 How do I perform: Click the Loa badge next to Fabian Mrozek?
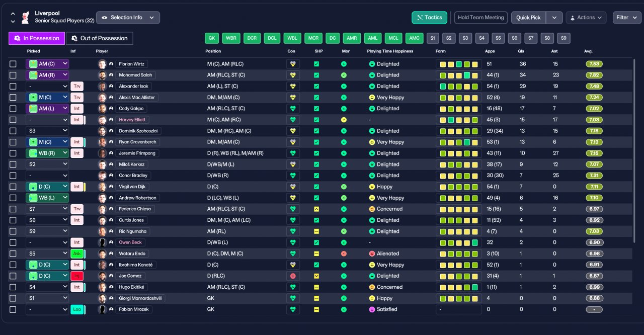click(77, 309)
